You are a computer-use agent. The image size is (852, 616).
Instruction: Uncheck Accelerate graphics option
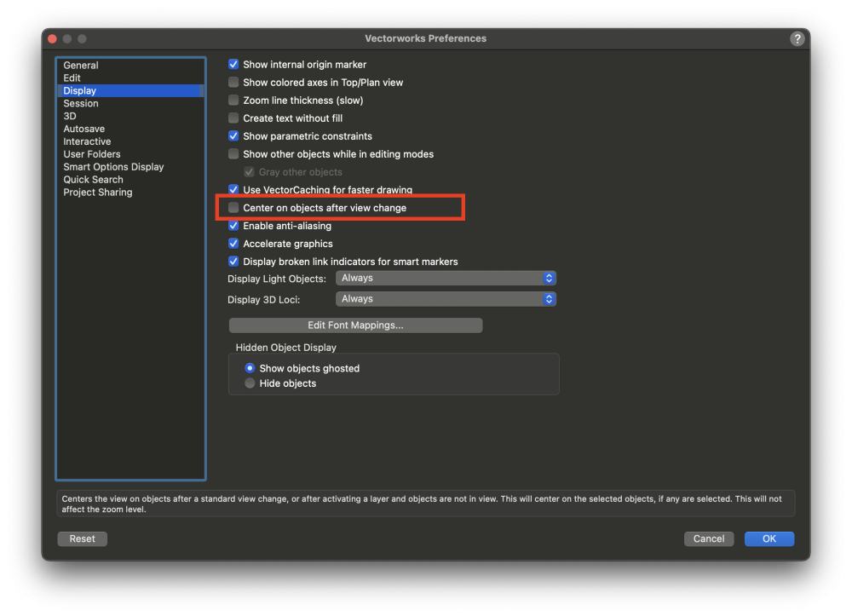point(234,244)
